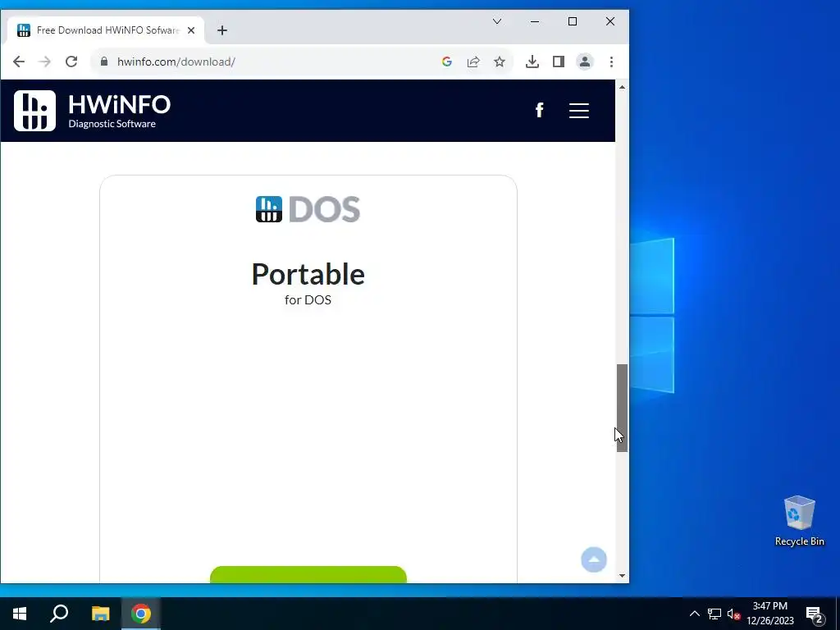The height and width of the screenshot is (630, 840).
Task: Reload the hwinfo download page
Action: pyautogui.click(x=71, y=62)
